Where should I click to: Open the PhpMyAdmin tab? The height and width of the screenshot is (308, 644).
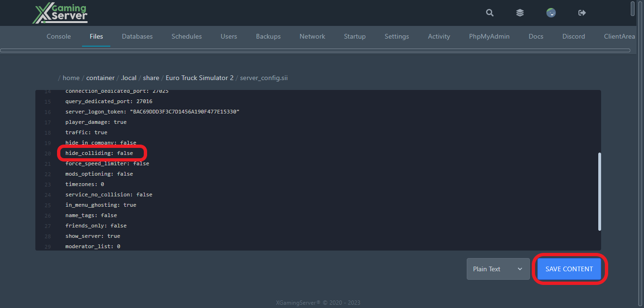[x=489, y=36]
